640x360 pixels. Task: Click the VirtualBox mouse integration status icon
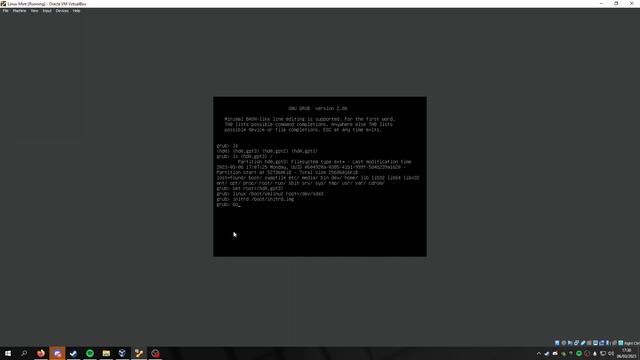614,343
